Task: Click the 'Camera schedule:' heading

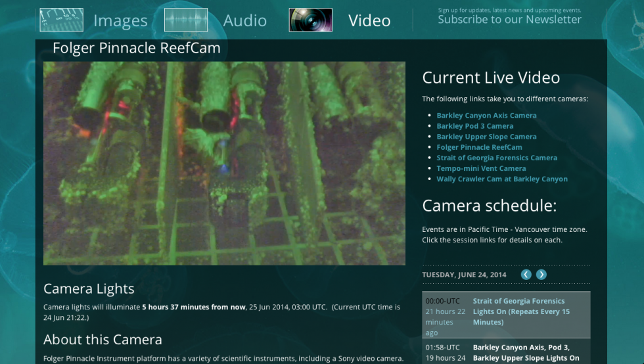Action: click(489, 206)
